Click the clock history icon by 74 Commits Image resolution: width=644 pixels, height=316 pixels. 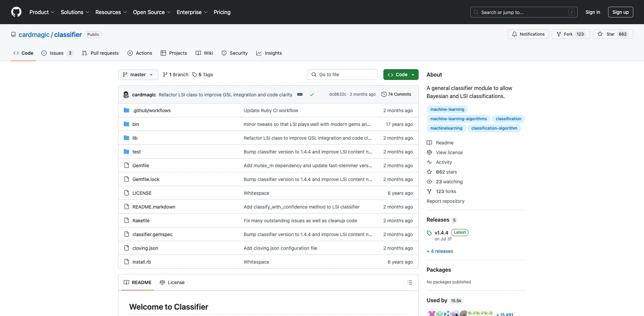click(384, 94)
